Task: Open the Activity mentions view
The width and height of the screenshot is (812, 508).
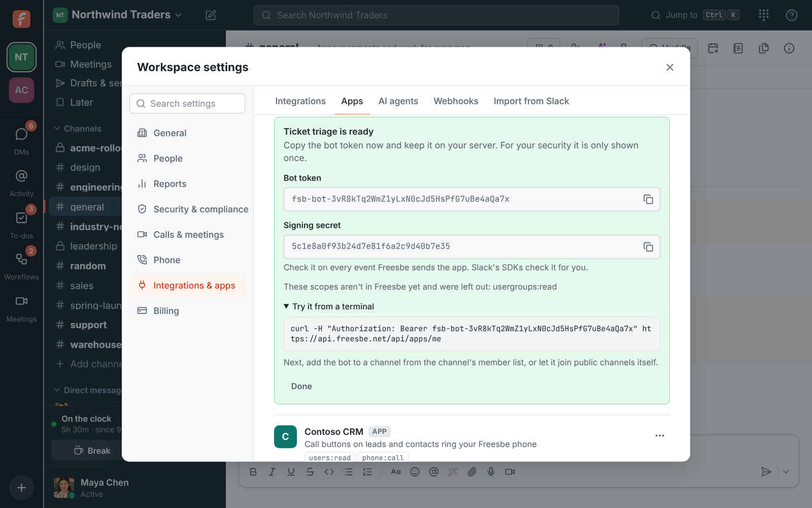Action: [21, 181]
